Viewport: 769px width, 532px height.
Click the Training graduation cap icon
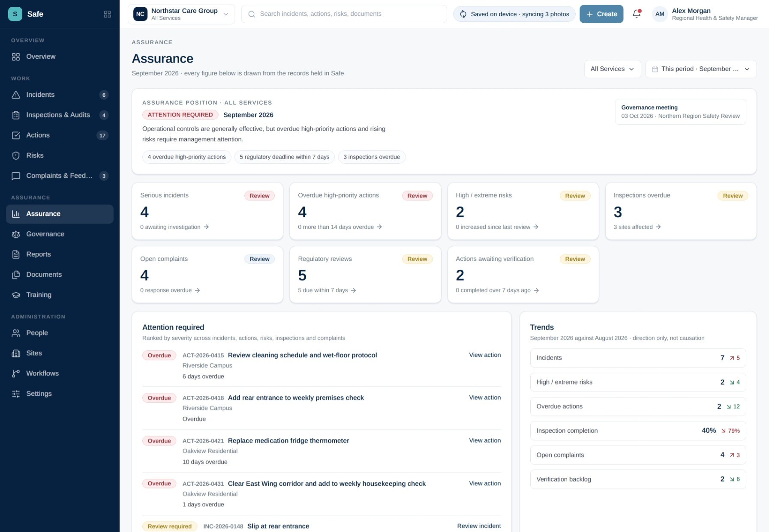point(16,295)
